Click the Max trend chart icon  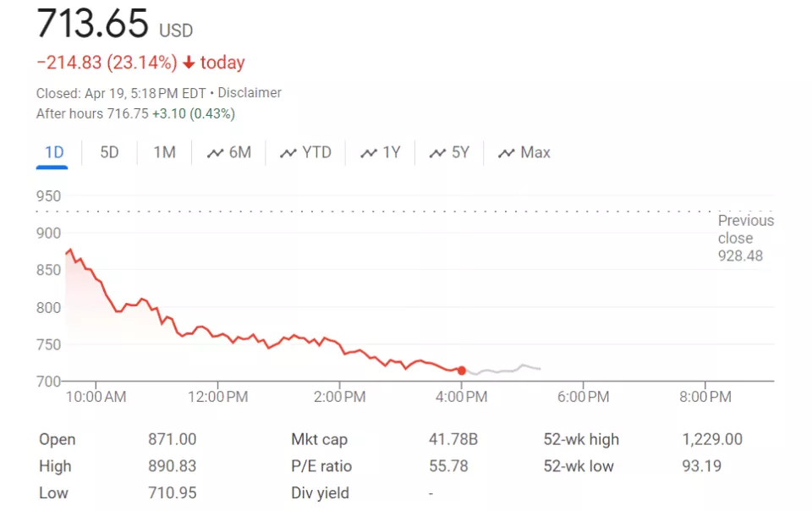click(507, 153)
